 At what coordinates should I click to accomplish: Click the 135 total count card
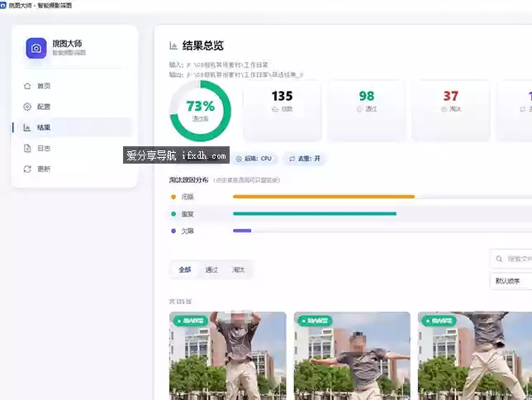(282, 111)
